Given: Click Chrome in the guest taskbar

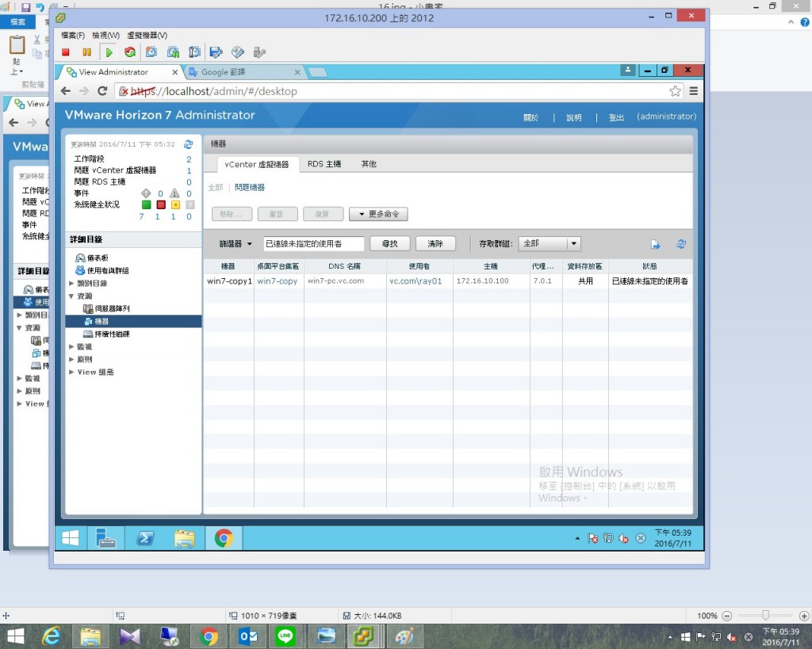Looking at the screenshot, I should coord(224,538).
